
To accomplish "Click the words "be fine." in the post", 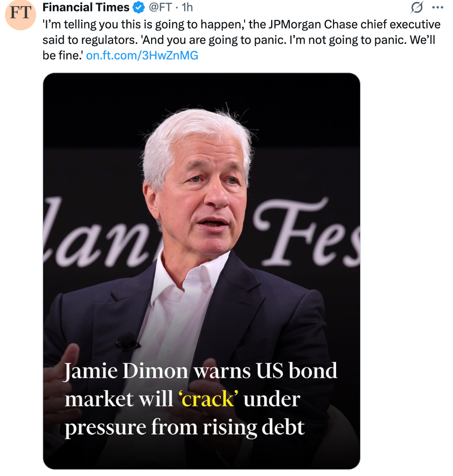I will [63, 55].
